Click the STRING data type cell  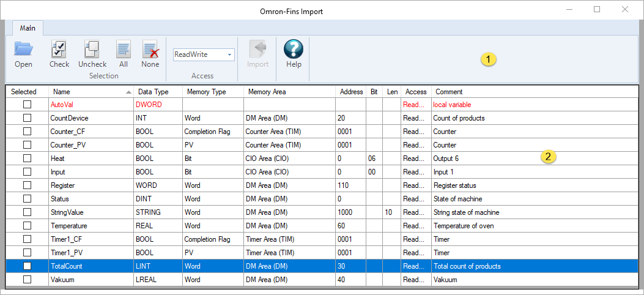click(158, 212)
